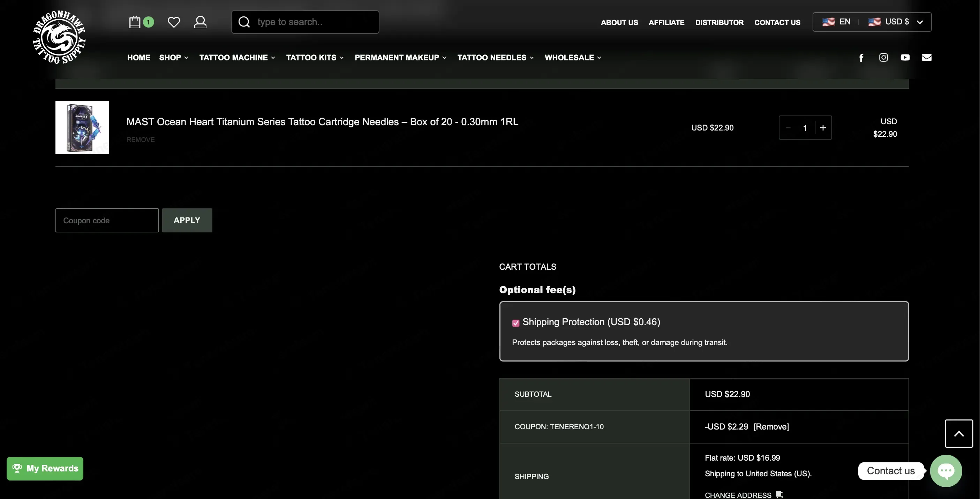
Task: Click the US flag beside USD $
Action: [874, 22]
